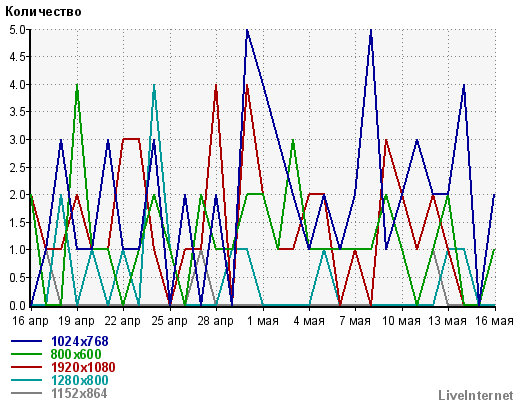The image size is (520, 405).
Task: Click the 16 апр axis label
Action: point(30,321)
